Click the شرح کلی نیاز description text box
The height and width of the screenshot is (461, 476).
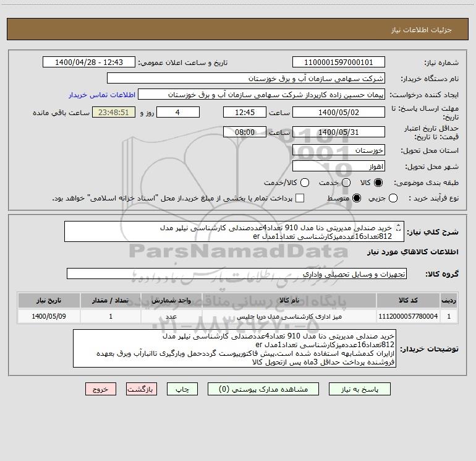click(234, 231)
